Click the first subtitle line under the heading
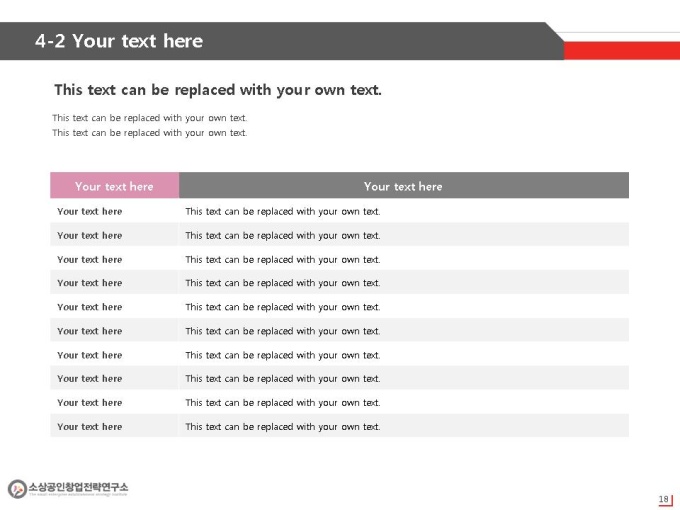The height and width of the screenshot is (510, 680). 150,118
